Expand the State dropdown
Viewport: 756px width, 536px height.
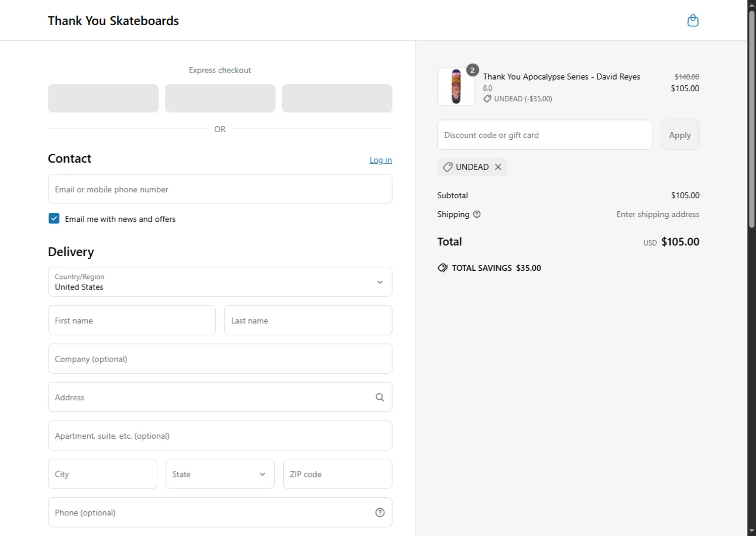[x=220, y=474]
